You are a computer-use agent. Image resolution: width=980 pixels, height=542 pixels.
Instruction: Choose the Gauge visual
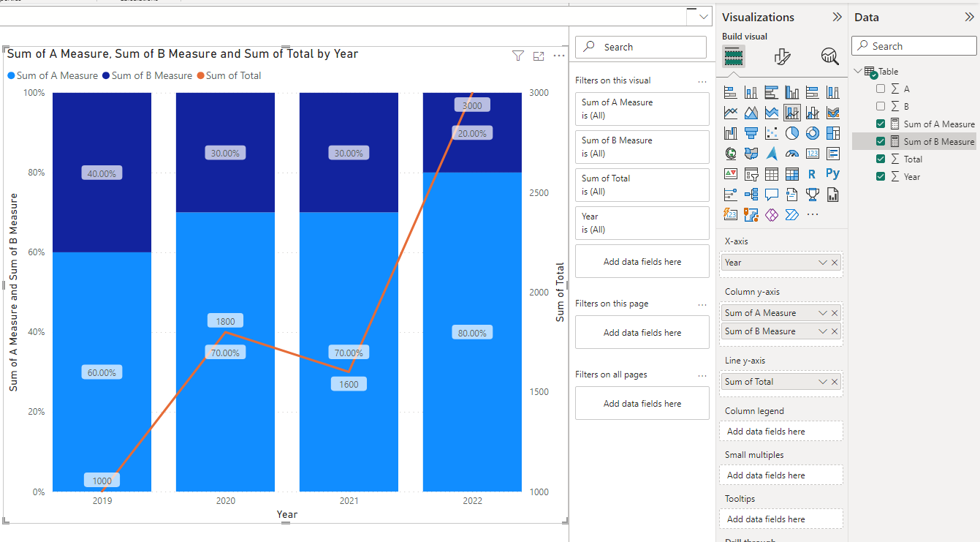[792, 154]
